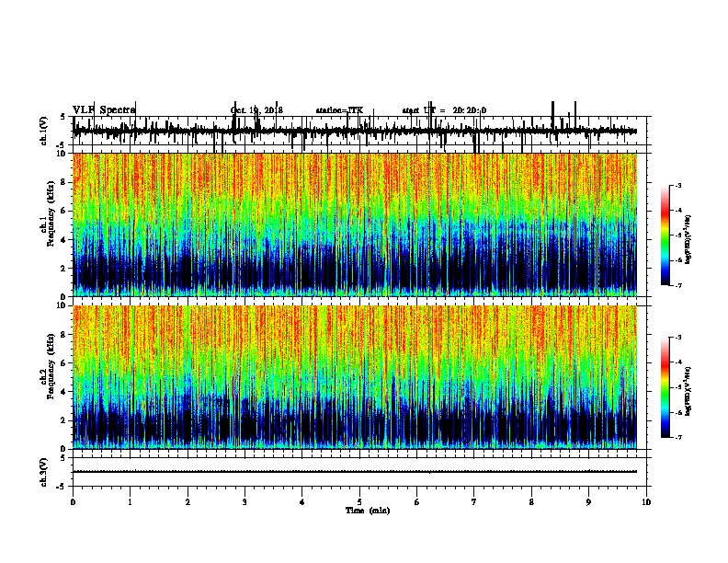
Task: Click inside the ch.1 voltage waveform panel
Action: pyautogui.click(x=359, y=131)
